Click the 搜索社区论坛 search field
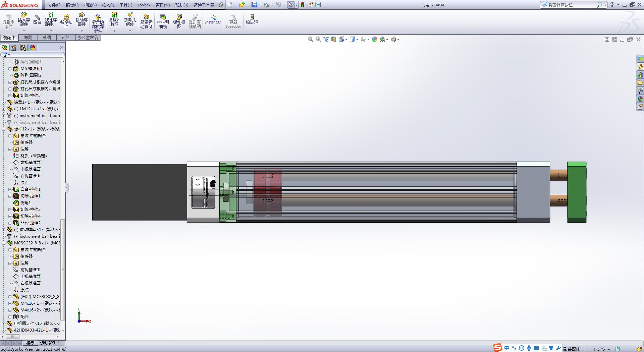The image size is (644, 352). tap(572, 5)
